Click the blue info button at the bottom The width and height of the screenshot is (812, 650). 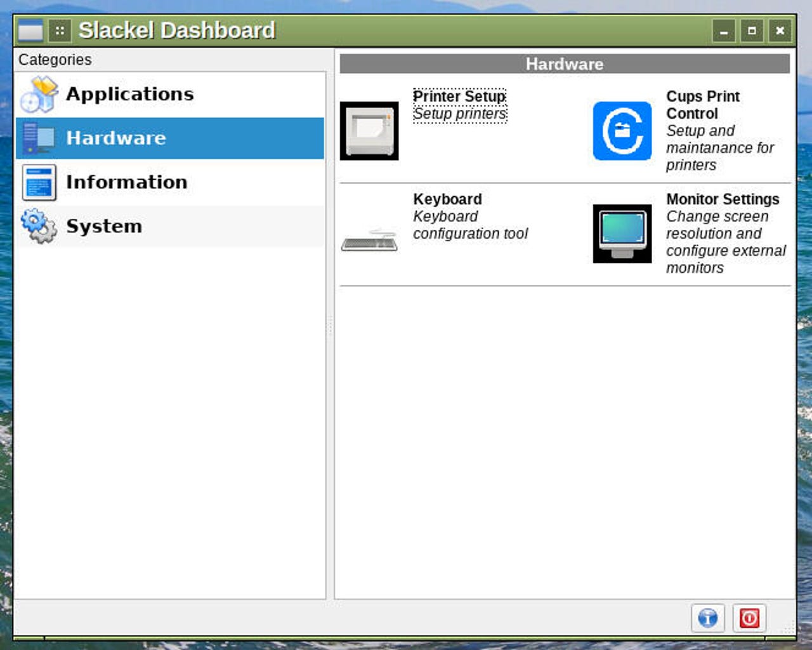click(x=708, y=618)
